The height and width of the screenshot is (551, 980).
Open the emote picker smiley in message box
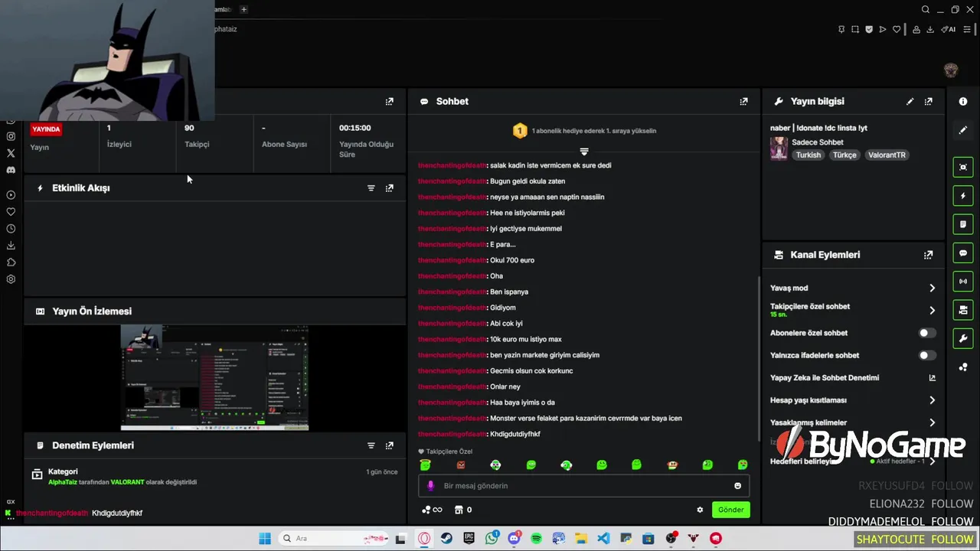737,486
